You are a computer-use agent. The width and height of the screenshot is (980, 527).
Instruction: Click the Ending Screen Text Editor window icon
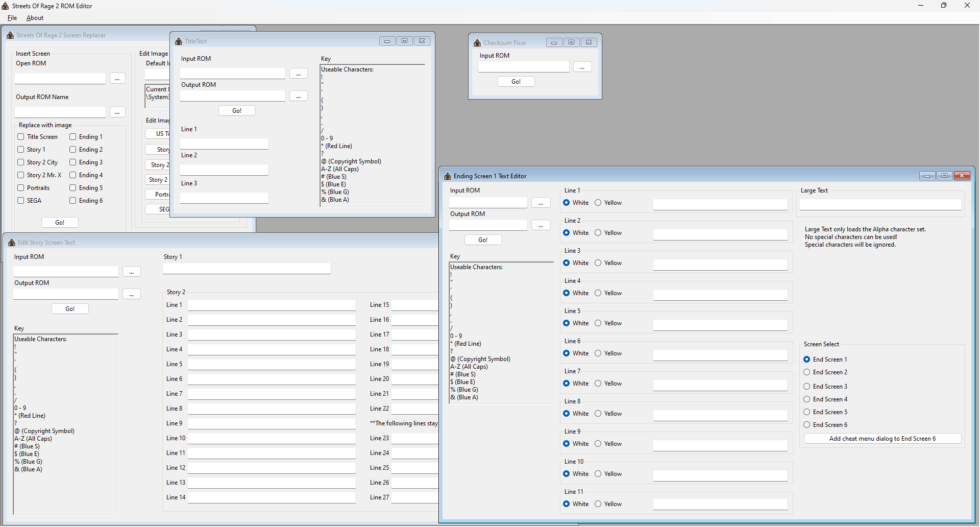[x=448, y=176]
